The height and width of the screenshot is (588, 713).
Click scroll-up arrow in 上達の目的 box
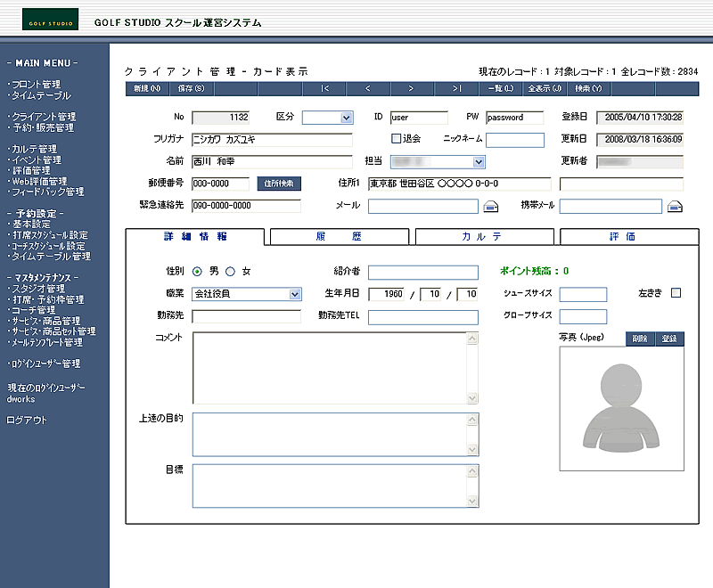pos(472,420)
